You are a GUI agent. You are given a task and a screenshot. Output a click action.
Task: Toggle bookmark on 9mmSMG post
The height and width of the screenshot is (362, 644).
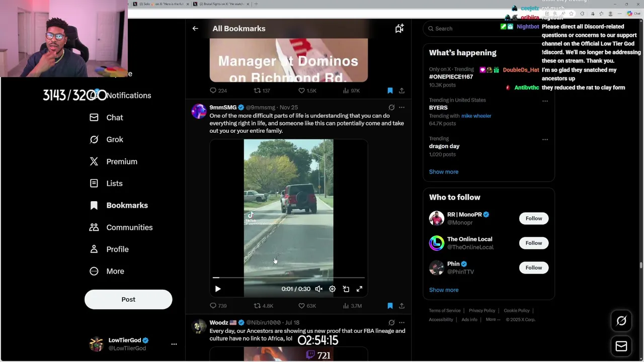pos(390,306)
